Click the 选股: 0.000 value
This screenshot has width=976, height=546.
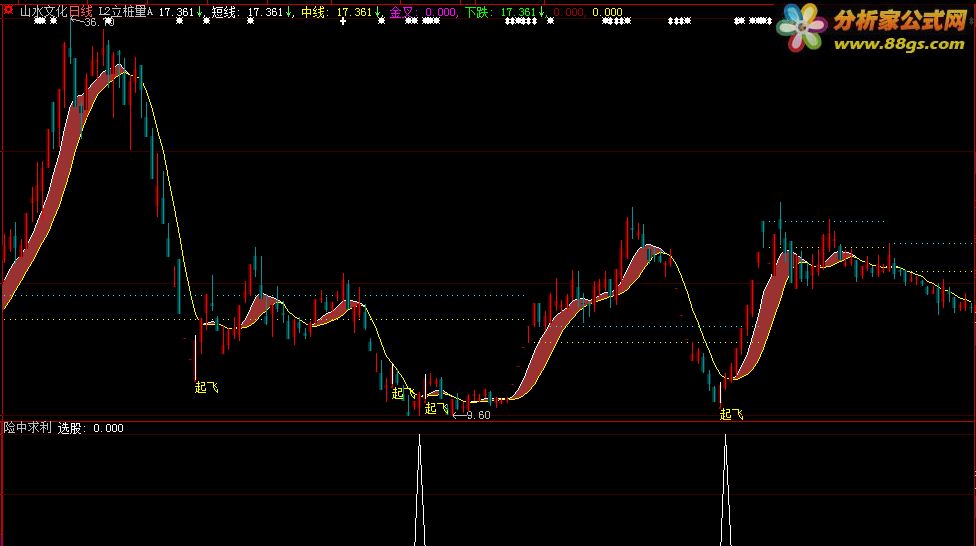91,428
